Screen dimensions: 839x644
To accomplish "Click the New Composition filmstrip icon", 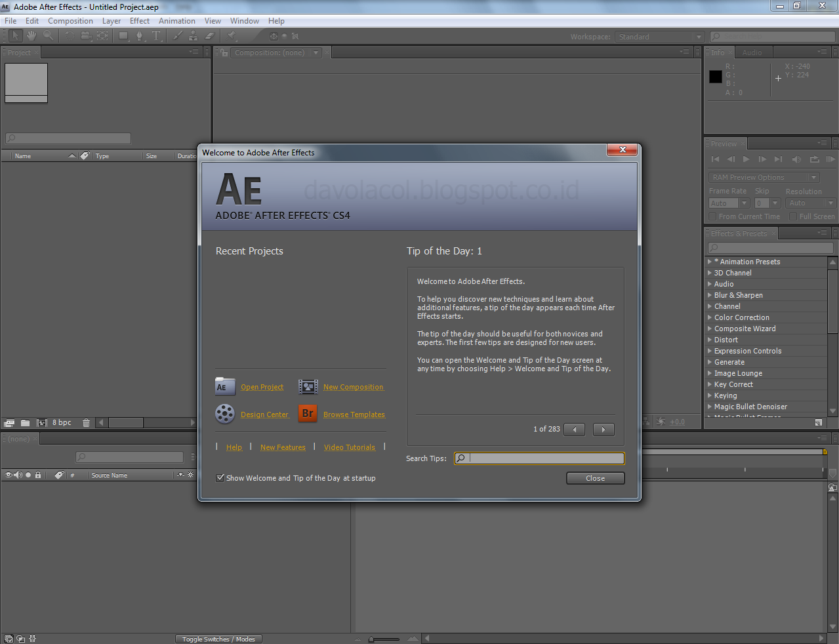I will tap(308, 387).
